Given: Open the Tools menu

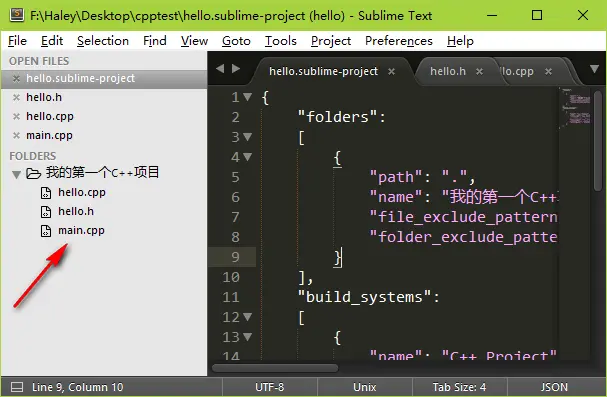Looking at the screenshot, I should pos(280,41).
